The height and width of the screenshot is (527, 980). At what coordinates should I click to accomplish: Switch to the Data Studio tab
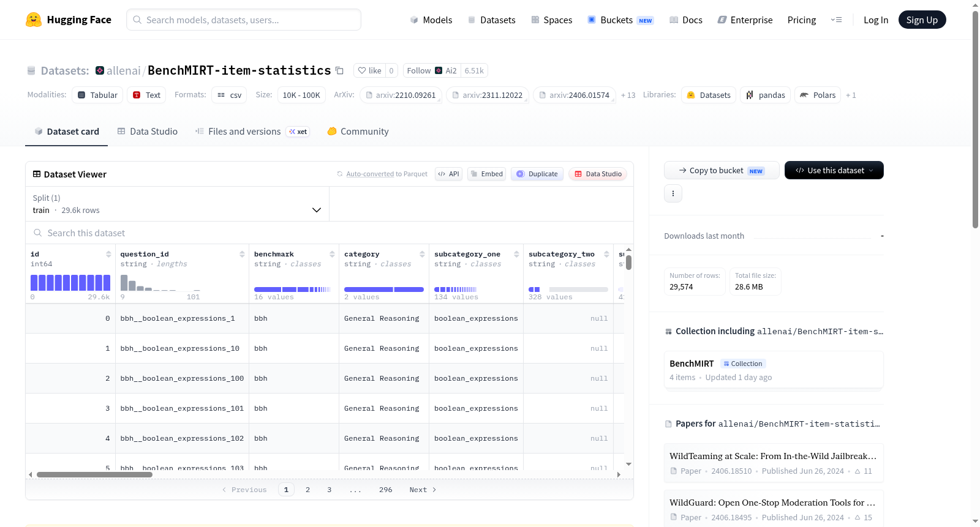click(148, 131)
